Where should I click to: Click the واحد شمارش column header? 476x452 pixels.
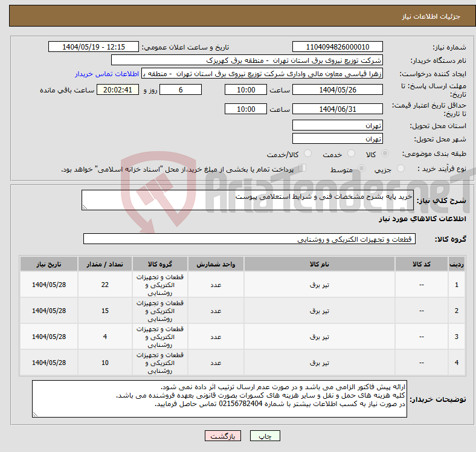(x=216, y=264)
